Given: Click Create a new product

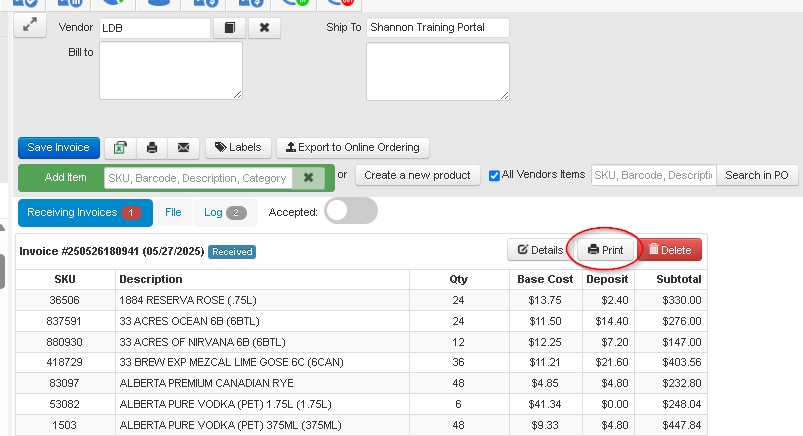Looking at the screenshot, I should (x=417, y=175).
